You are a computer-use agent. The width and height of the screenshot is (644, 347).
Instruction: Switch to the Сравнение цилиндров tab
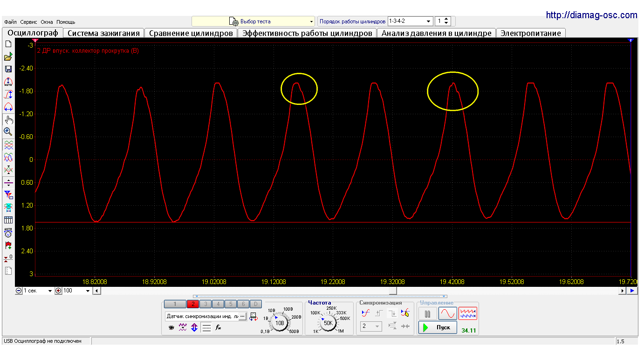[x=191, y=33]
